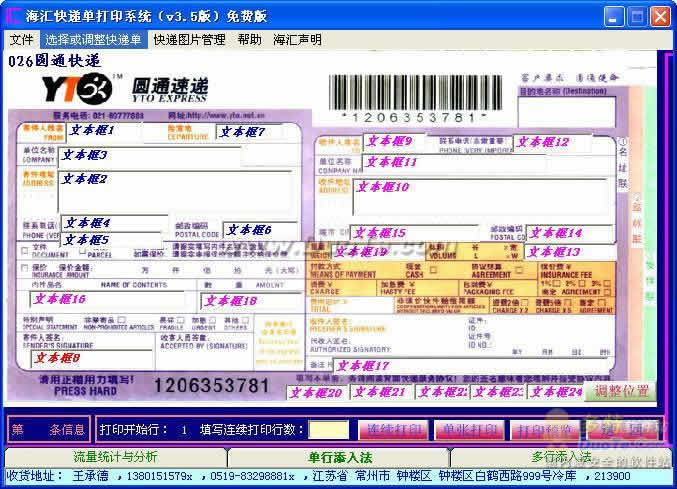Select text box 文本框13
Viewport: 677px width, 489px height.
570,252
